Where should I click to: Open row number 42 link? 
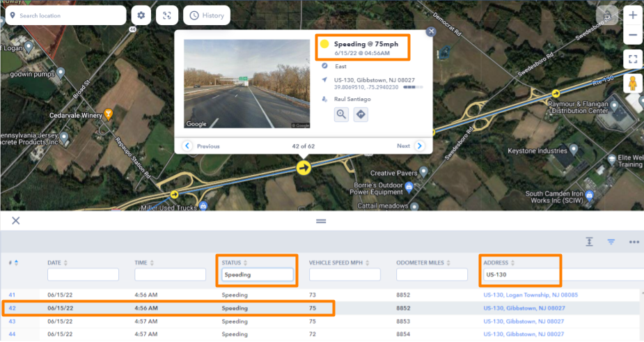(x=12, y=308)
